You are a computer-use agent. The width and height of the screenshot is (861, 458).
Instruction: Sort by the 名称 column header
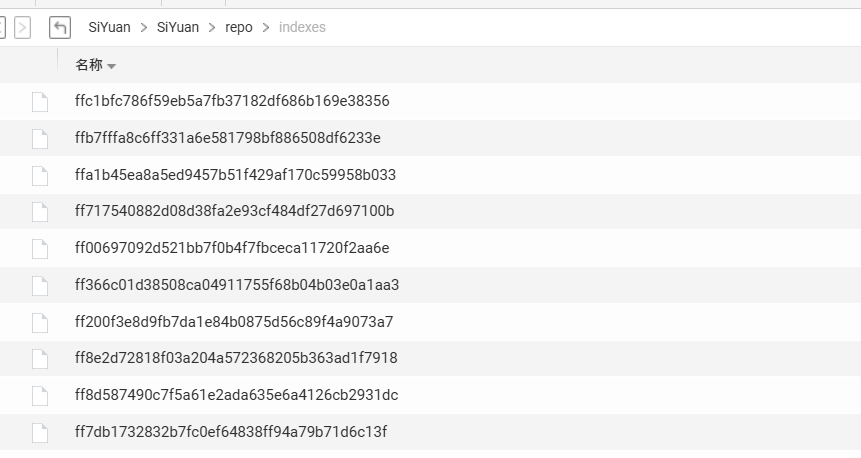(x=89, y=65)
